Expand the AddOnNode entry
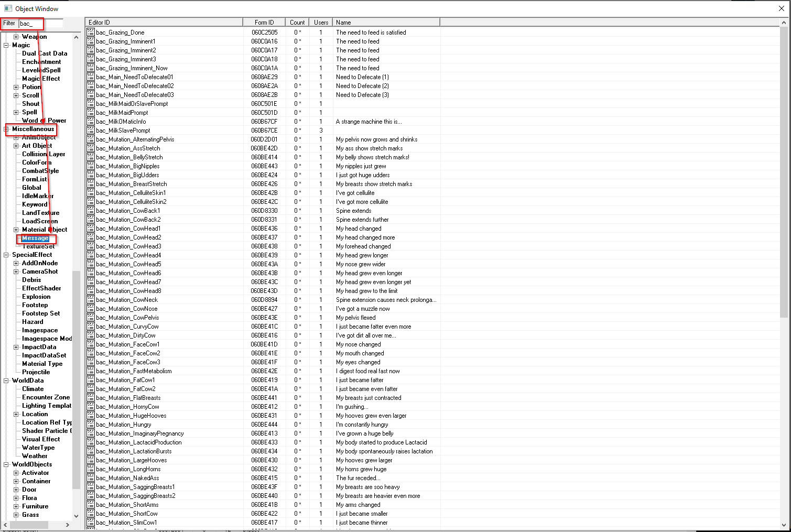This screenshot has width=791, height=532. pyautogui.click(x=16, y=263)
